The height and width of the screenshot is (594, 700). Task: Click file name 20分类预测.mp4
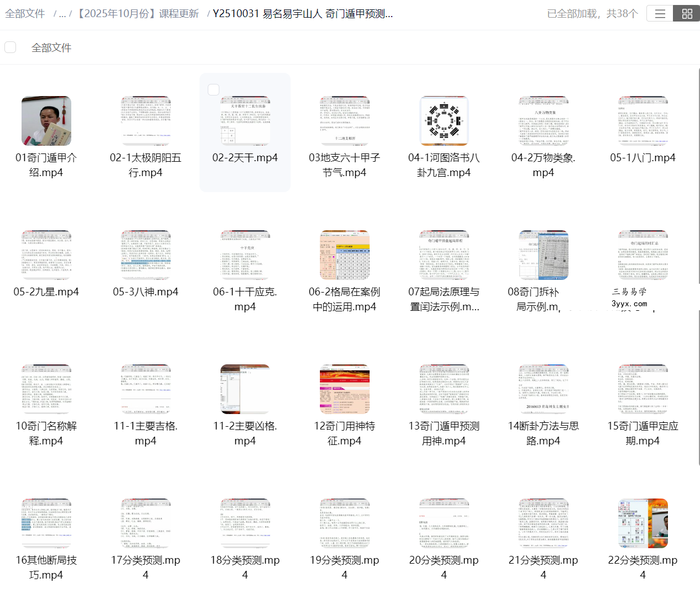tap(444, 568)
